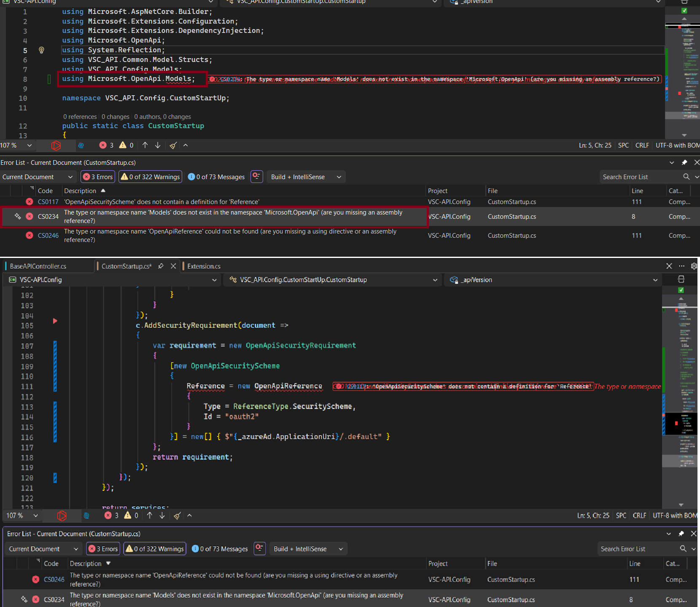Screen dimensions: 700x607
Task: Select the CustomStartup.cs* tab
Action: 127,266
